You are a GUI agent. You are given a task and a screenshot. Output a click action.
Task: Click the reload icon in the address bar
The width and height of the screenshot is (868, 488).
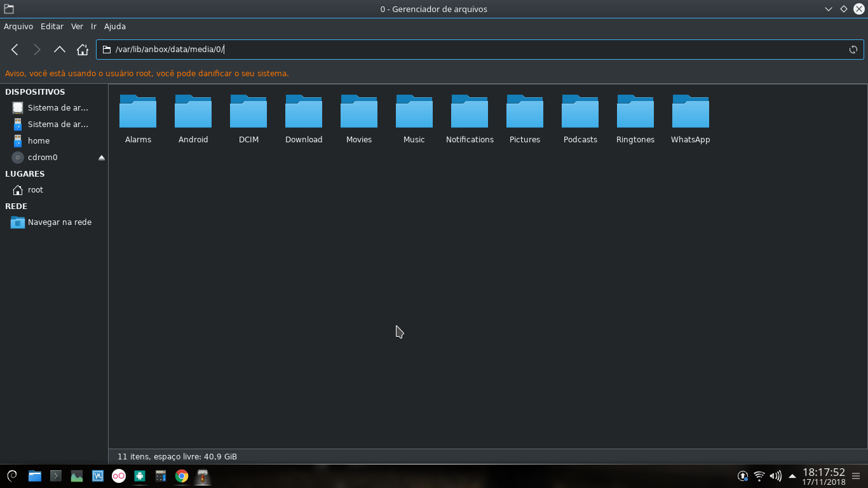(853, 49)
